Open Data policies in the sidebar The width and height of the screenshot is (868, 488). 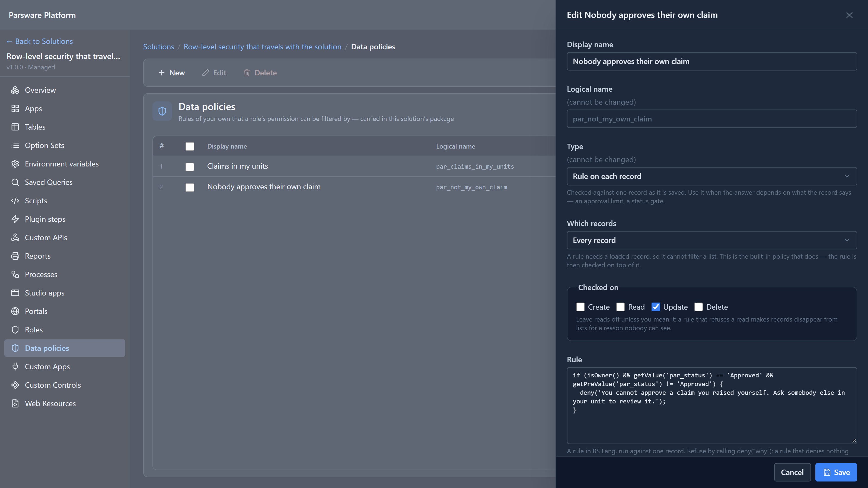[x=65, y=348]
